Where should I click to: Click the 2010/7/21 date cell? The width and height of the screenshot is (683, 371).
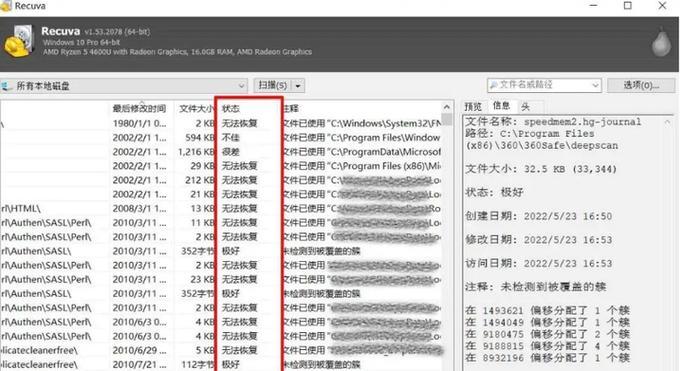coord(139,364)
